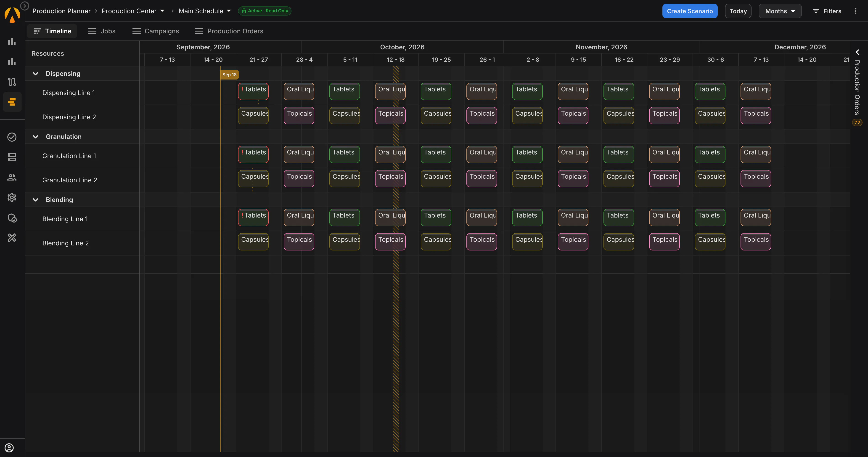Click the 23 - 29 week column header
Image resolution: width=868 pixels, height=457 pixels.
click(x=670, y=60)
